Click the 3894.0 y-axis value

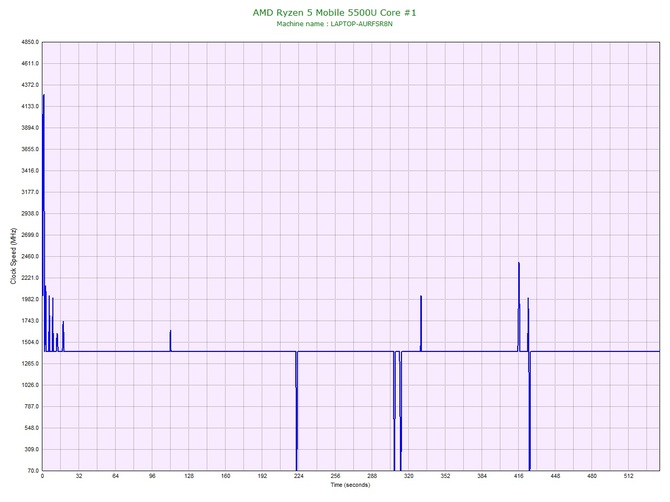30,128
